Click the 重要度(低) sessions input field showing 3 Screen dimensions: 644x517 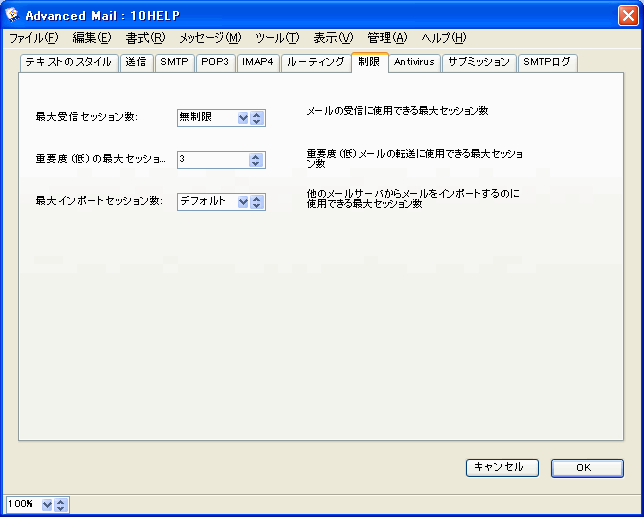click(212, 159)
